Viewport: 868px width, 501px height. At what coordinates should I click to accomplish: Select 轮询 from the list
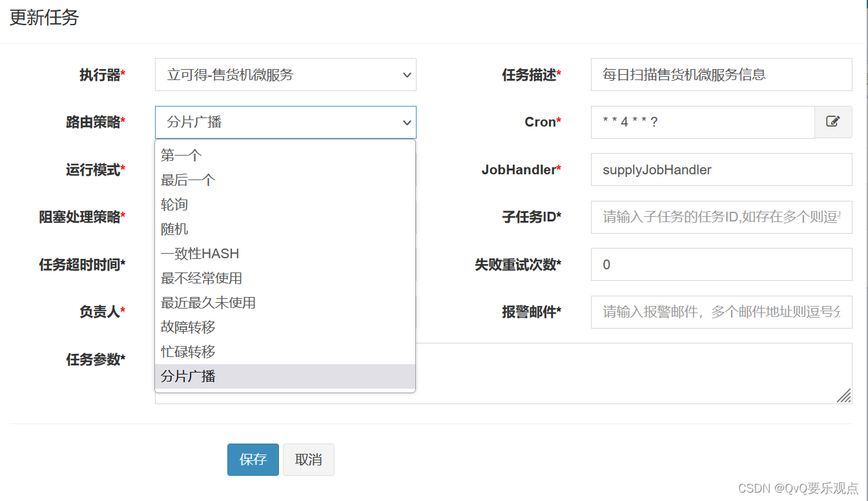pos(285,205)
